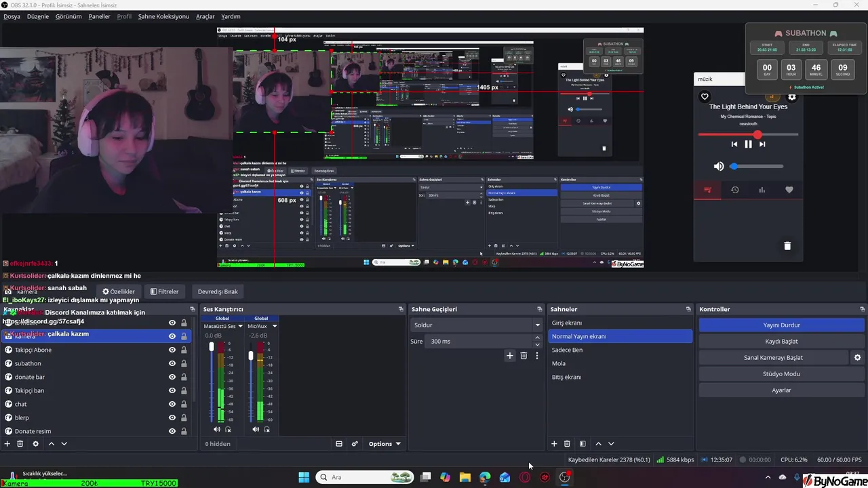Screen dimensions: 868x488
Task: Open Ayarlar settings button
Action: click(781, 390)
